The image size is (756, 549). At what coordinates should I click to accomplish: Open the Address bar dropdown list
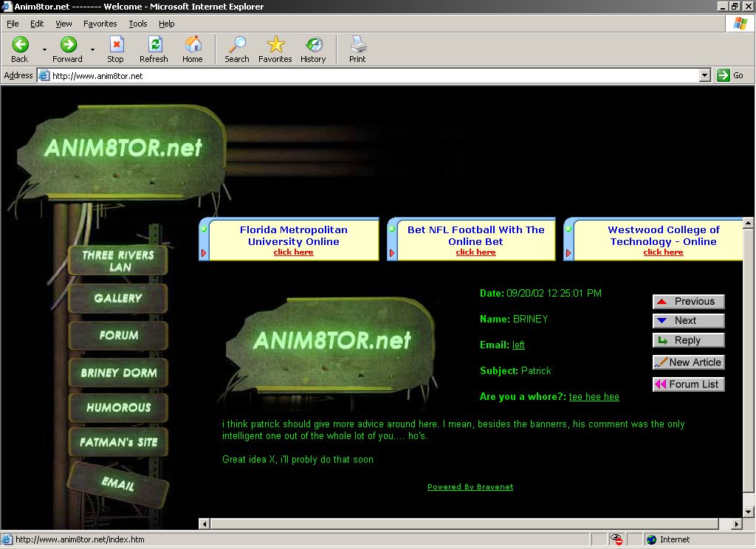pos(705,75)
